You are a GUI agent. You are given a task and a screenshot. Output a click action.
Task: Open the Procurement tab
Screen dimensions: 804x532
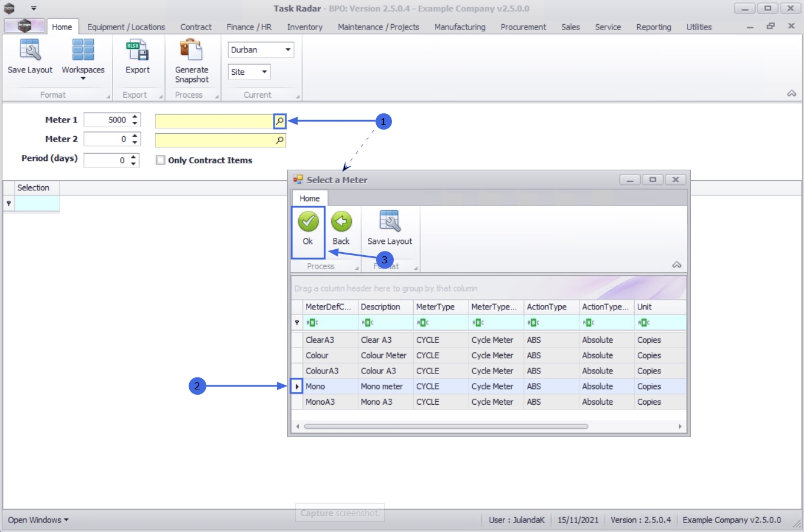[523, 27]
